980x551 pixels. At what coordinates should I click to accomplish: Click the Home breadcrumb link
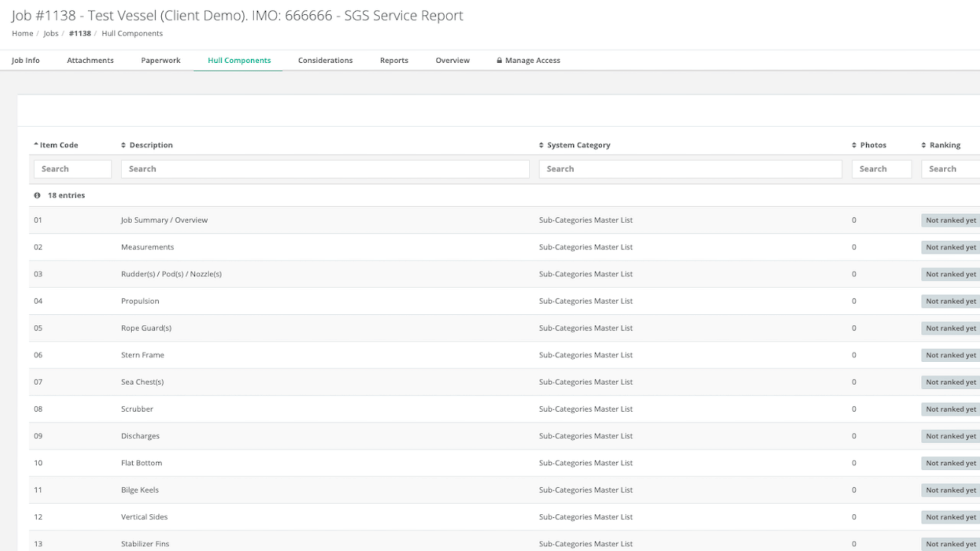[22, 34]
